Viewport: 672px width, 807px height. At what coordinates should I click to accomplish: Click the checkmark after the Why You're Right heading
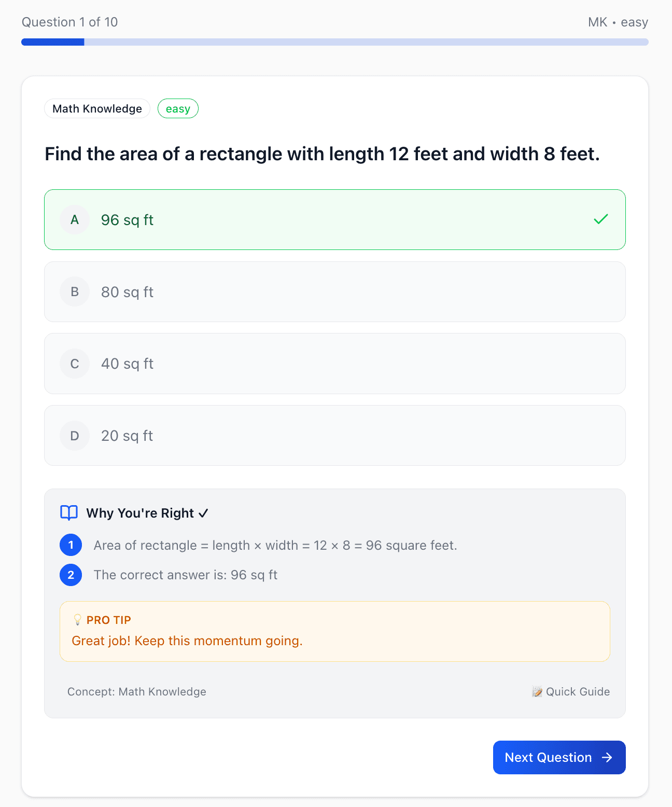point(203,513)
